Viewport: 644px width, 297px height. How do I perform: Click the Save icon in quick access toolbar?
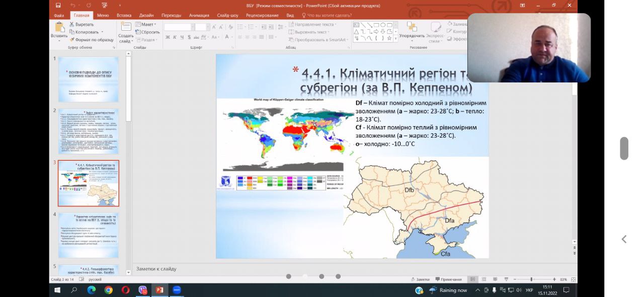click(x=58, y=6)
